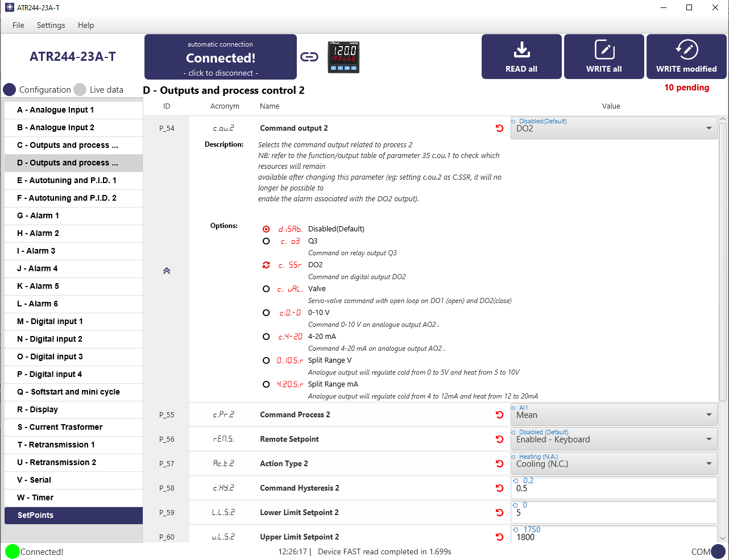This screenshot has width=729, height=560.
Task: Open S - Current Trasformer section
Action: pos(73,427)
